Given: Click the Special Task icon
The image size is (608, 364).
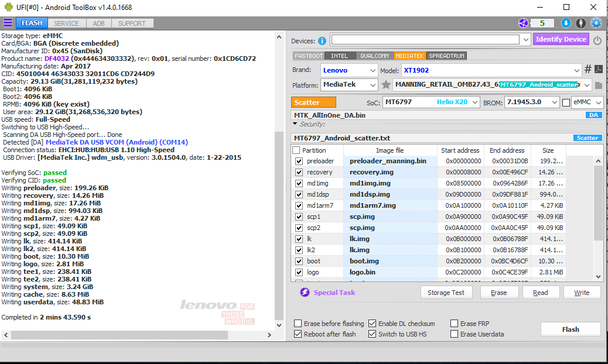Looking at the screenshot, I should point(305,293).
